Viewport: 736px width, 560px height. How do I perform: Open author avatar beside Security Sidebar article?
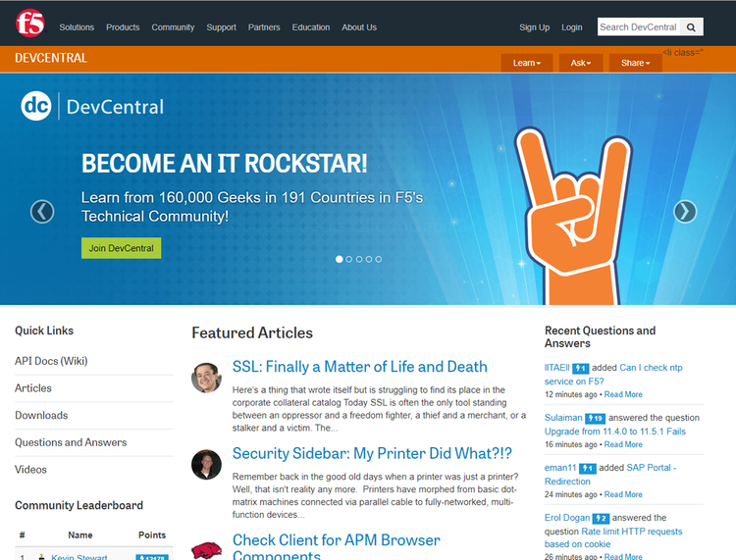pyautogui.click(x=206, y=464)
